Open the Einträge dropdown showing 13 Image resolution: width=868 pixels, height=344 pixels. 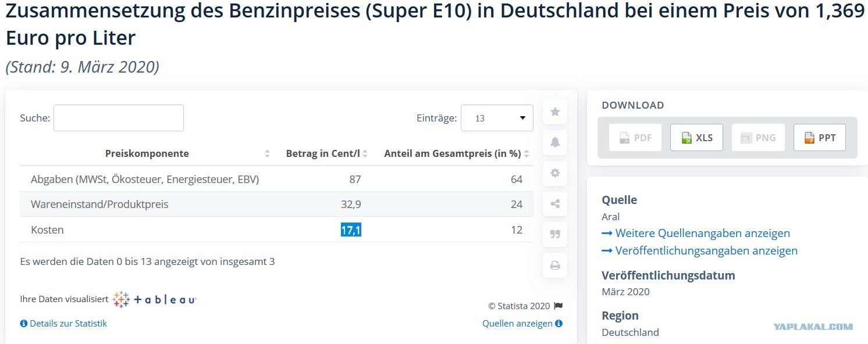(x=497, y=118)
